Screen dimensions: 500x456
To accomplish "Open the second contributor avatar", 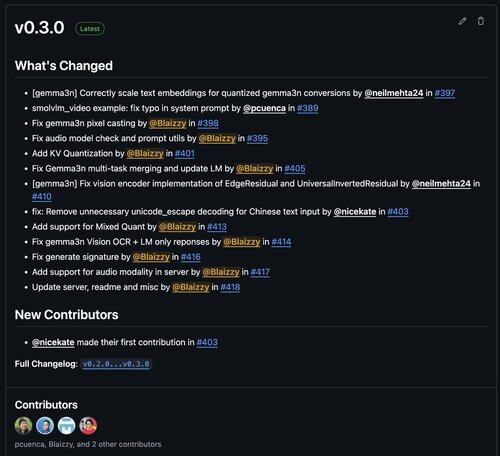I will (45, 426).
